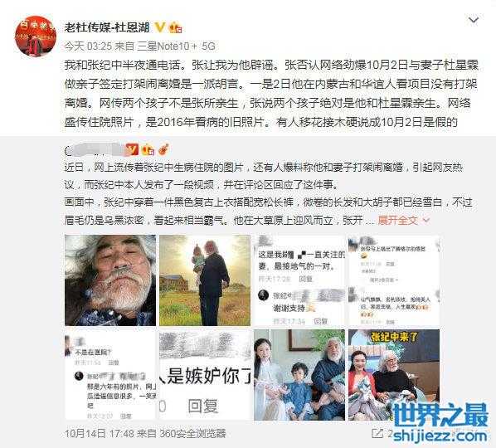Click the 老杜传媒-杜恩湖 profile avatar
The height and width of the screenshot is (448, 496).
point(36,36)
